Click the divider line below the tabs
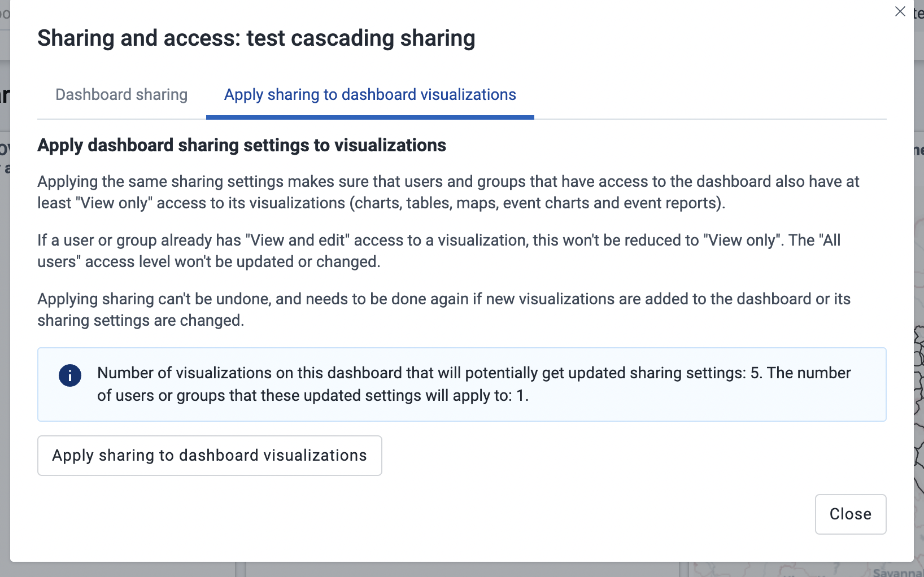This screenshot has height=577, width=924. coord(678,118)
